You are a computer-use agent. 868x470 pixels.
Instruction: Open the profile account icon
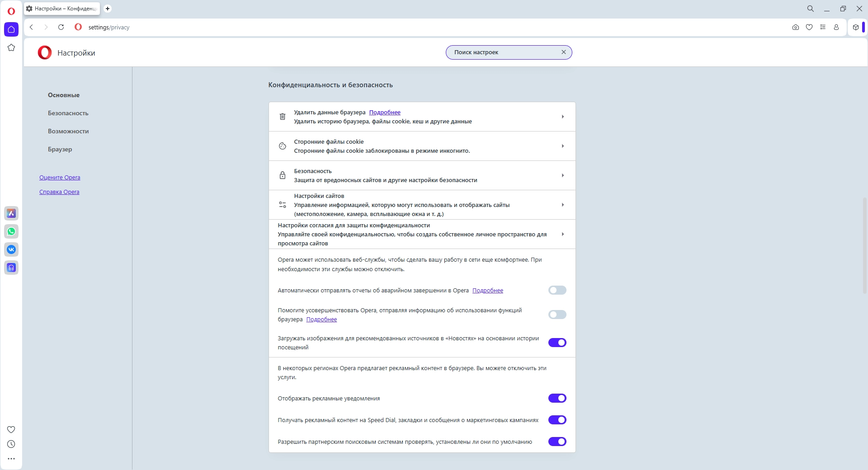[x=836, y=27]
